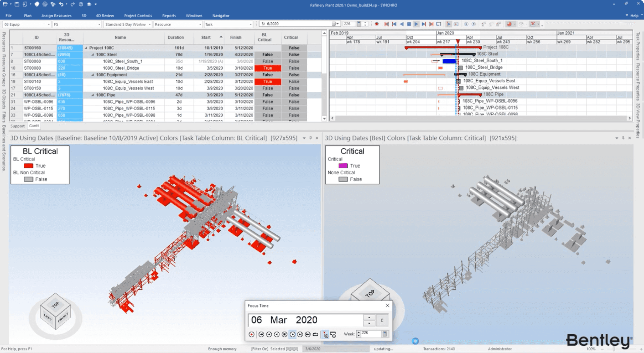The height and width of the screenshot is (353, 644).
Task: Click the TOP face of left view cube
Action: pyautogui.click(x=55, y=304)
